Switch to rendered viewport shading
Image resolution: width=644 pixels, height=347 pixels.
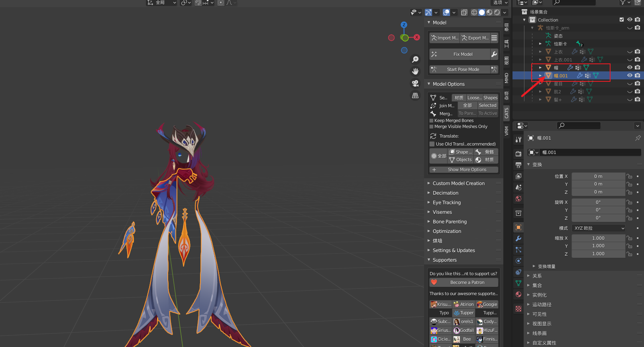[497, 12]
